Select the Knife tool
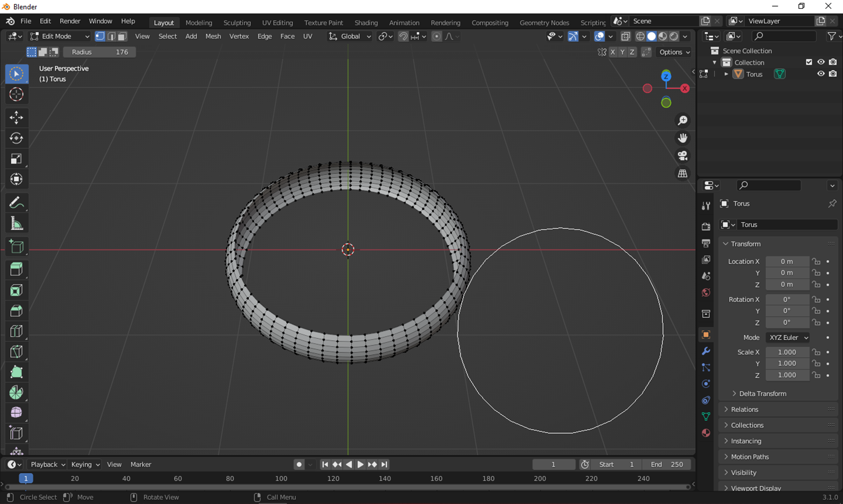This screenshot has height=504, width=843. [16, 352]
